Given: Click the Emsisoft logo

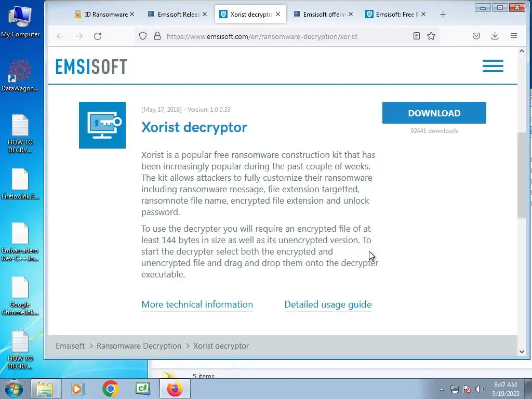Looking at the screenshot, I should (91, 66).
